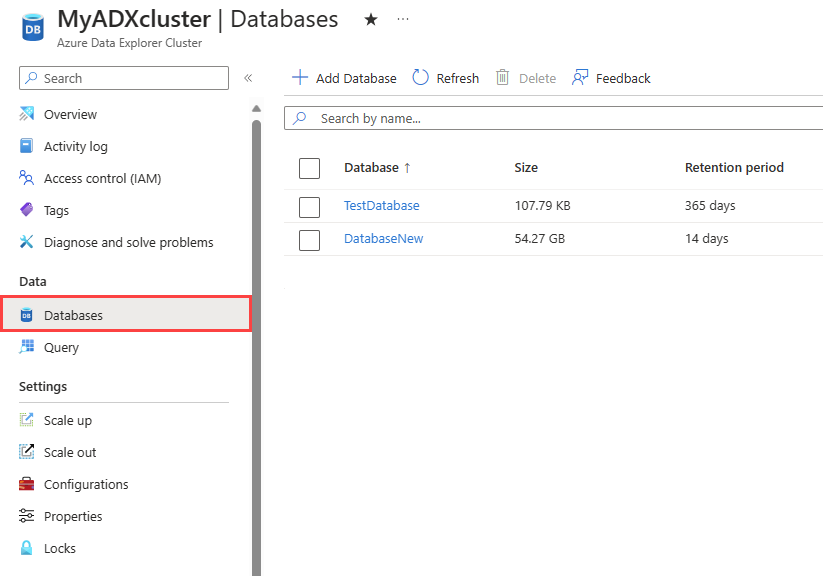Check the select-all checkbox in the table header
Screen dimensions: 823x576
tap(309, 168)
